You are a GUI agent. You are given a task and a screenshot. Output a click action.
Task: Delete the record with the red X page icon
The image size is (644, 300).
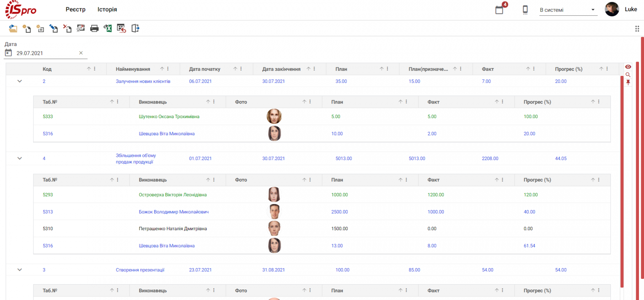coord(67,28)
